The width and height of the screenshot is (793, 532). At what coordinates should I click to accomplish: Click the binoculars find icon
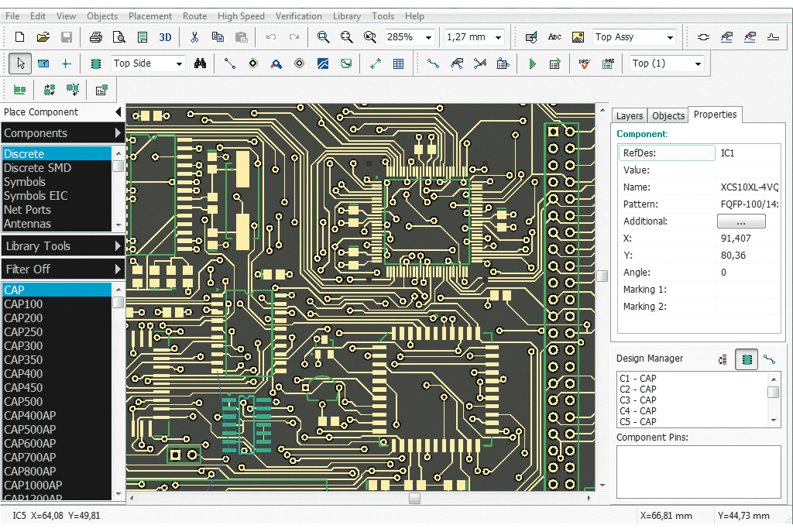[x=200, y=63]
